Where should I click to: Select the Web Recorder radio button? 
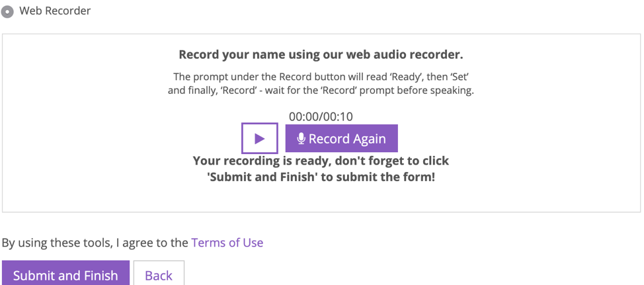7,11
